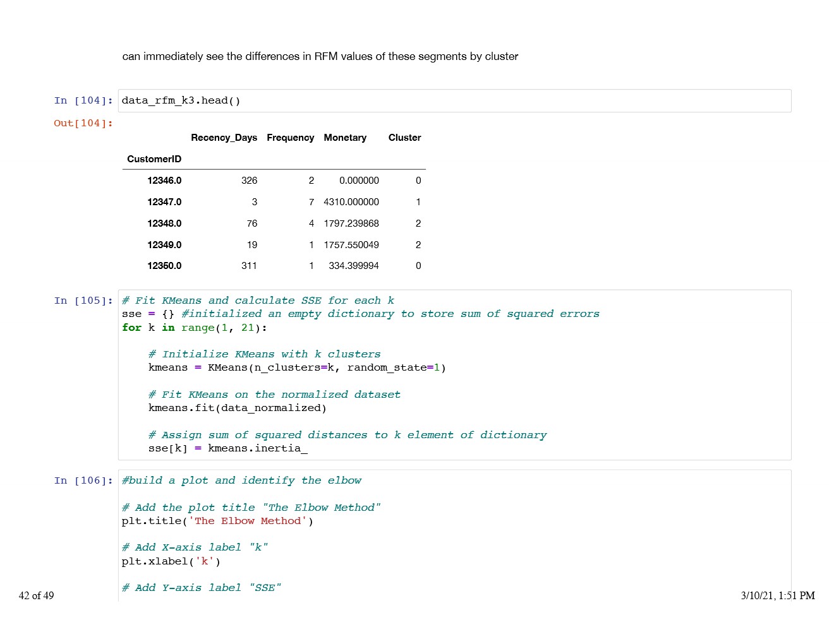Select customer row 12348.0 index

pyautogui.click(x=164, y=224)
